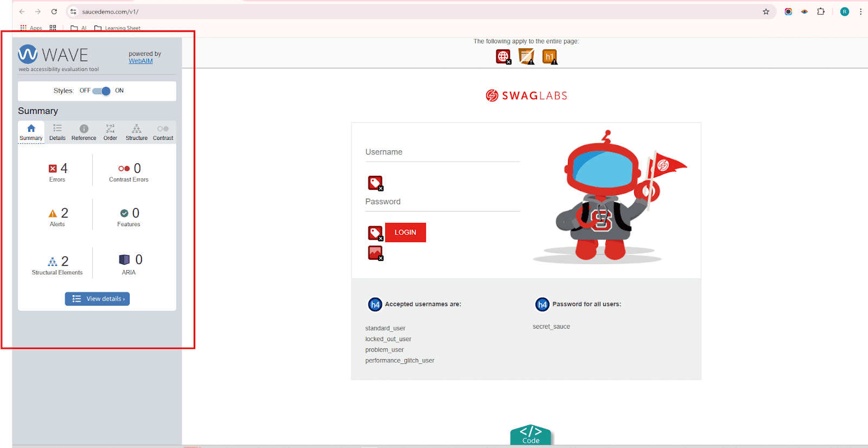Click the address bar URL

[x=110, y=12]
